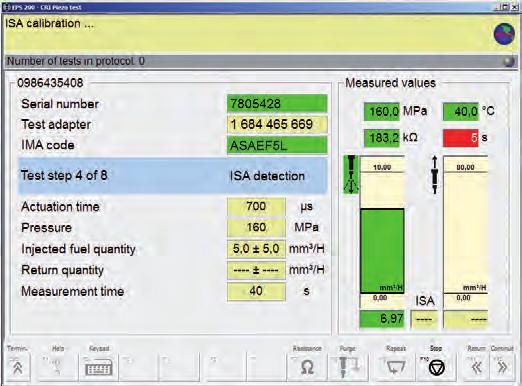Select the IMA code field ASAEF5L

click(277, 145)
